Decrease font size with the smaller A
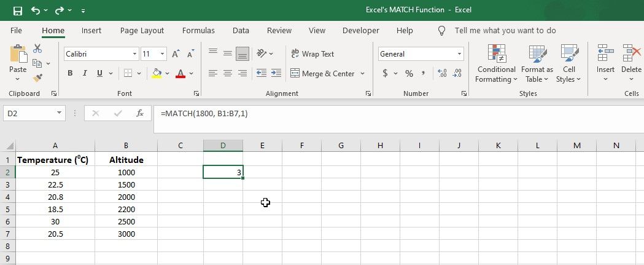 [190, 54]
